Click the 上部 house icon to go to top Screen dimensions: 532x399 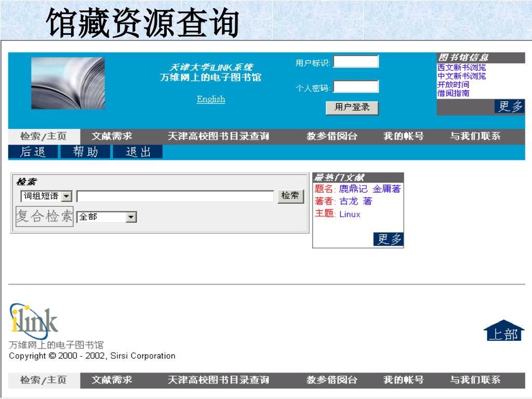[504, 330]
